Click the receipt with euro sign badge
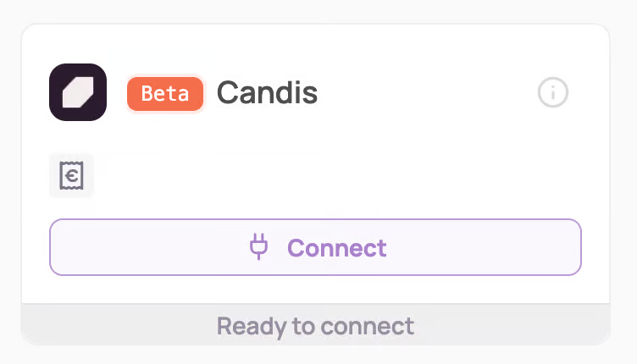The image size is (637, 364). point(71,176)
